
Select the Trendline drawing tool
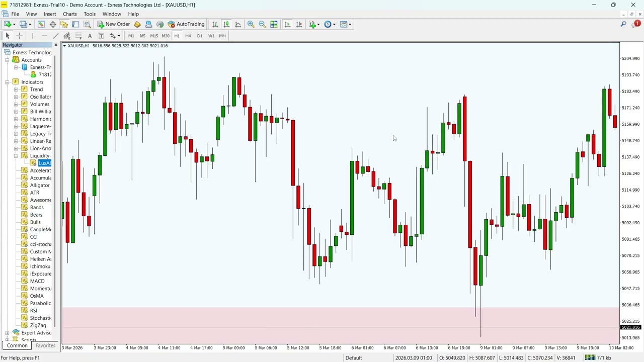coord(56,36)
